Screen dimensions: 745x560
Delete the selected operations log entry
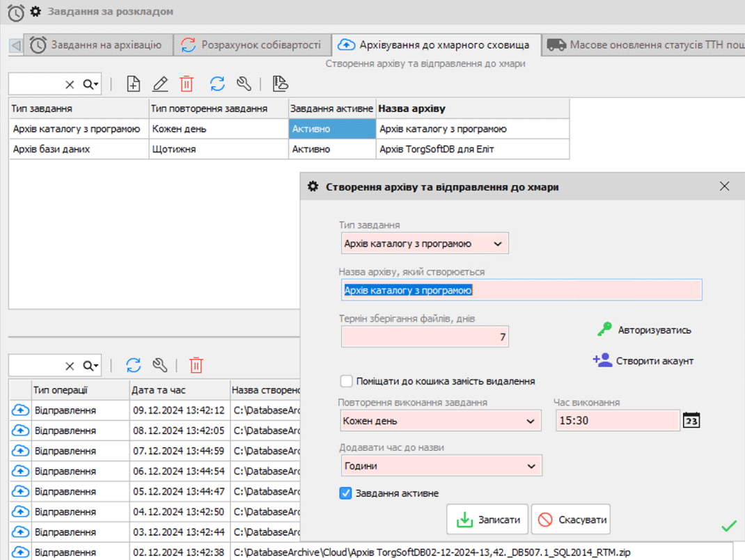[x=196, y=365]
